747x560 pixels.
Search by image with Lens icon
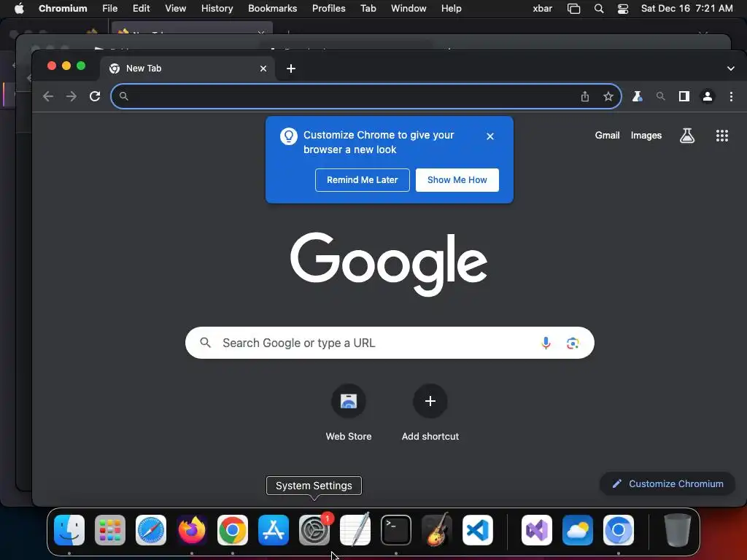click(573, 343)
